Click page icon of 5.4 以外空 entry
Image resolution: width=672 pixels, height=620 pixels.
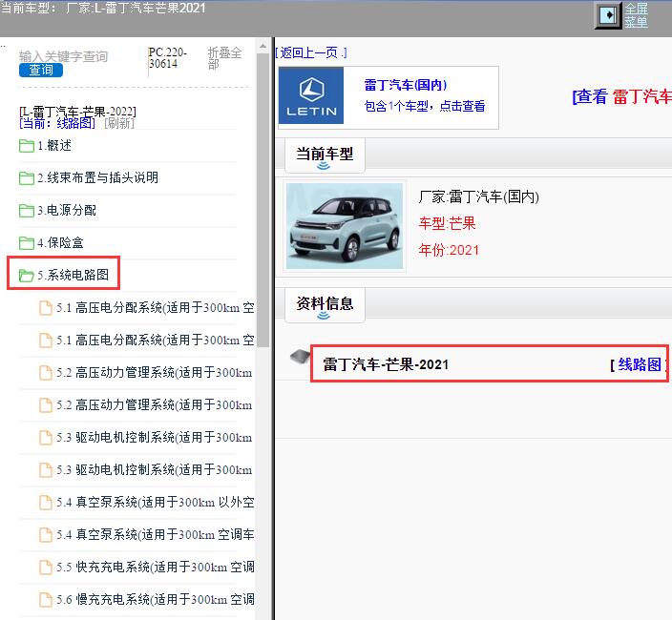46,502
